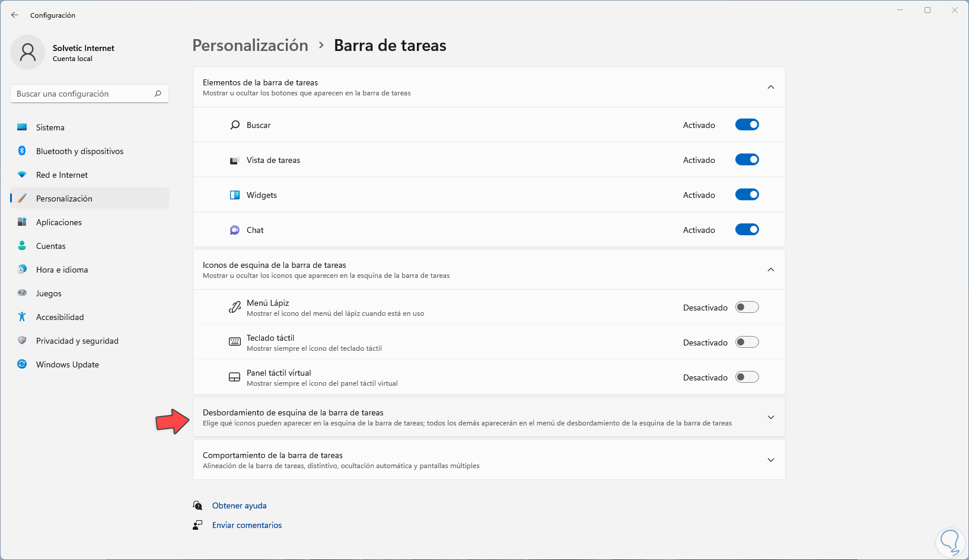Image resolution: width=969 pixels, height=560 pixels.
Task: Click the user account avatar icon
Action: coord(28,52)
